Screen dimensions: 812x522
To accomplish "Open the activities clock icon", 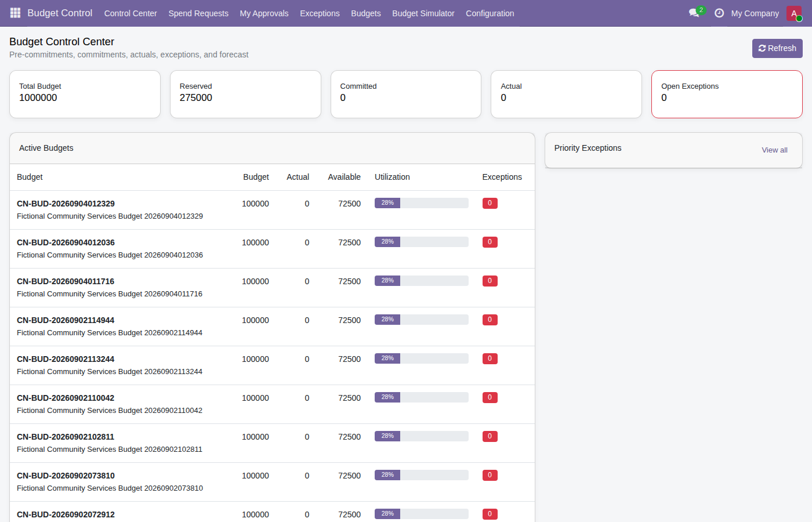I will tap(719, 13).
